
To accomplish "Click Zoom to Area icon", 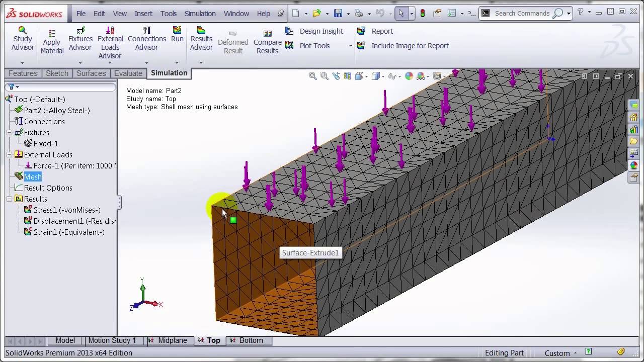I will point(324,76).
